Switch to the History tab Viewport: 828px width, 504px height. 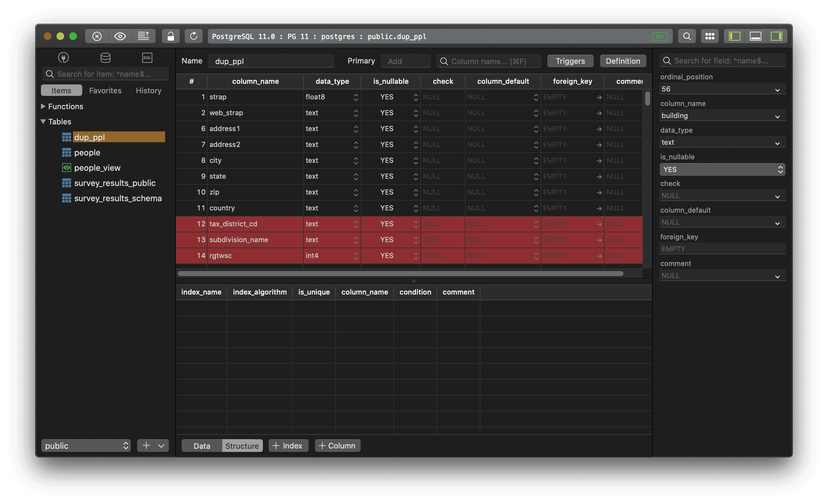[x=149, y=90]
